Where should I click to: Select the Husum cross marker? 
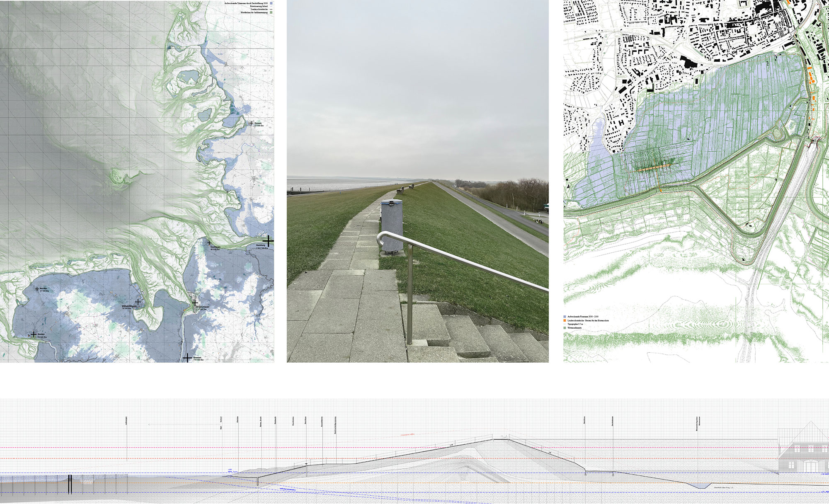pyautogui.click(x=251, y=123)
